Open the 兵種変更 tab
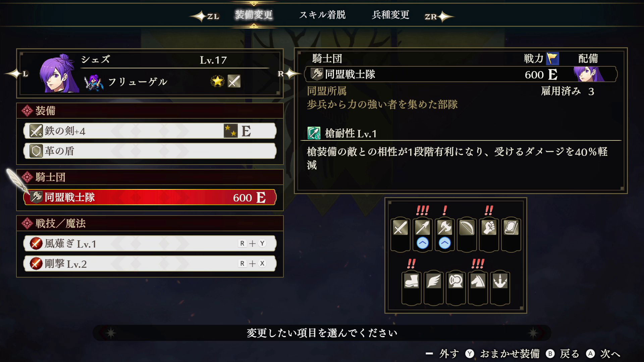The height and width of the screenshot is (362, 644). (x=390, y=15)
